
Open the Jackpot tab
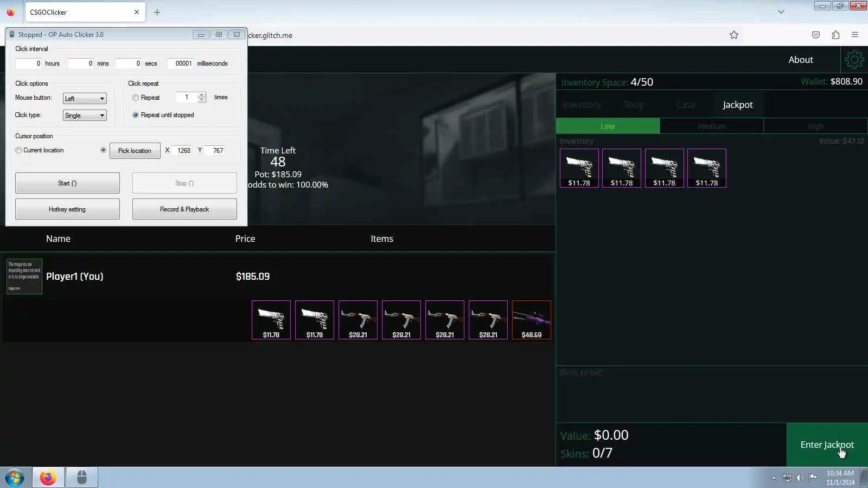(x=738, y=105)
